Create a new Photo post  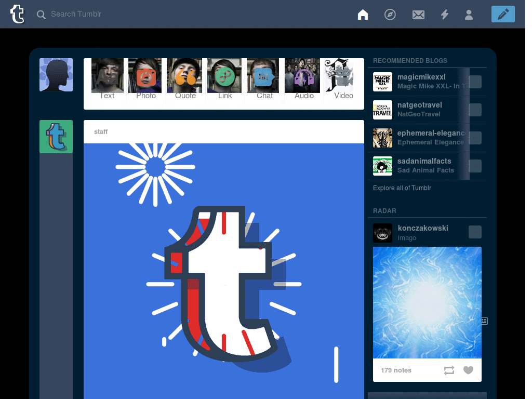coord(146,79)
